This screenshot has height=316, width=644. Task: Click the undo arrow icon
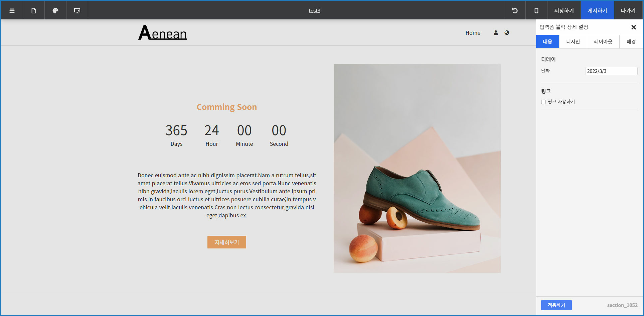point(515,11)
